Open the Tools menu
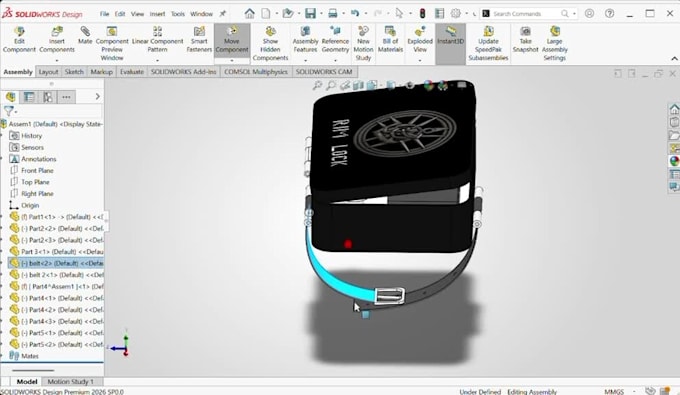This screenshot has height=395, width=680. click(x=178, y=14)
